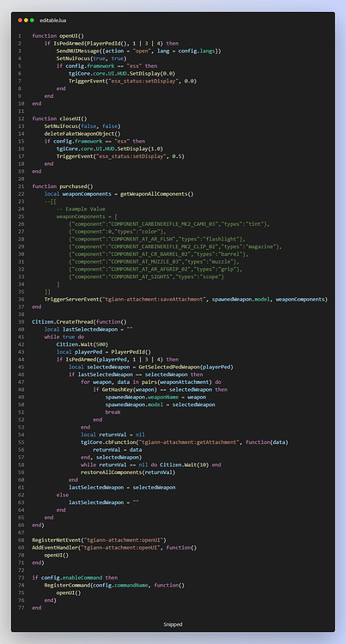Click the openUI function name on line 1

(x=69, y=36)
